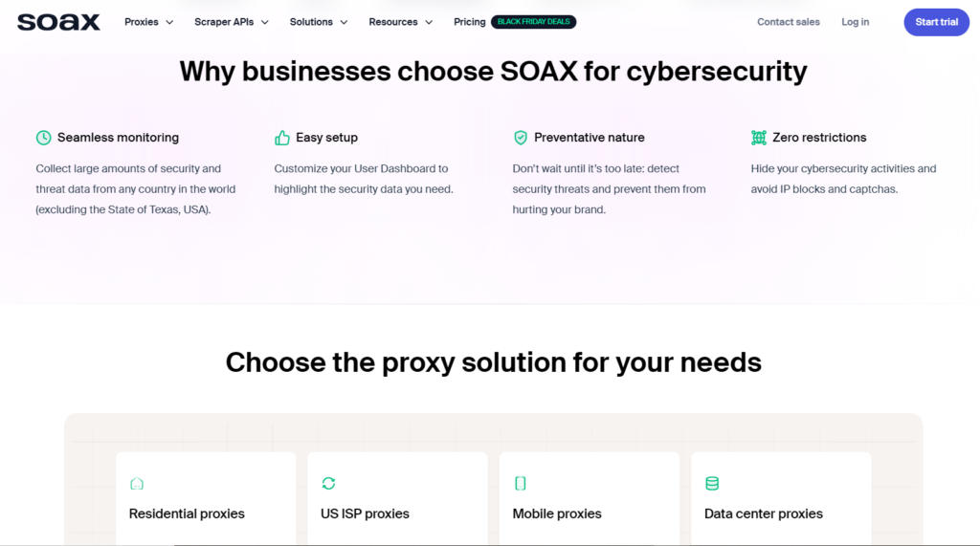Expand the Scraper APIs dropdown
The height and width of the screenshot is (546, 980).
[x=232, y=22]
